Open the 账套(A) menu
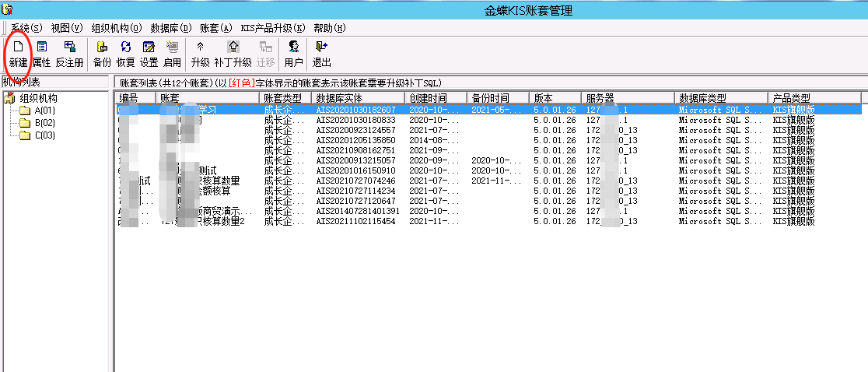Image resolution: width=868 pixels, height=372 pixels. coord(216,28)
